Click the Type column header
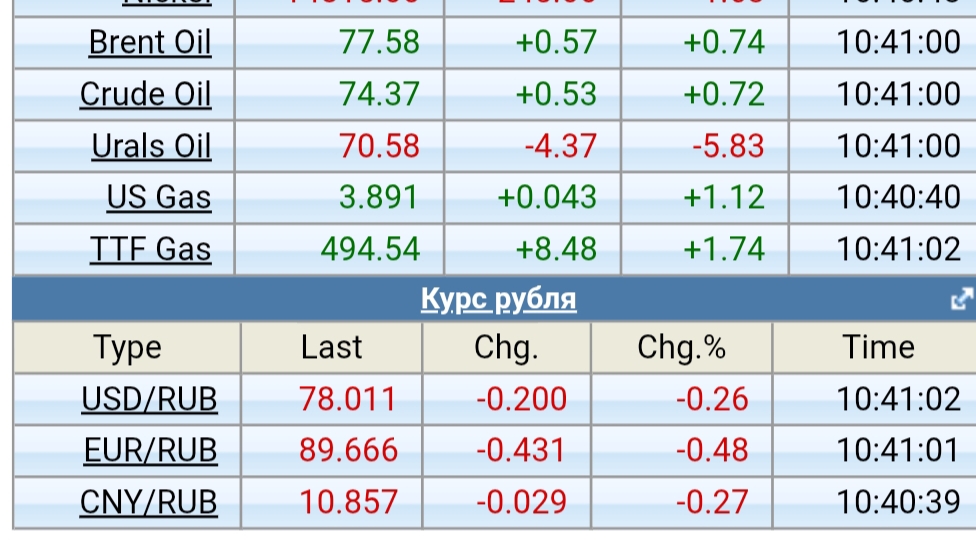The image size is (976, 540). [127, 348]
